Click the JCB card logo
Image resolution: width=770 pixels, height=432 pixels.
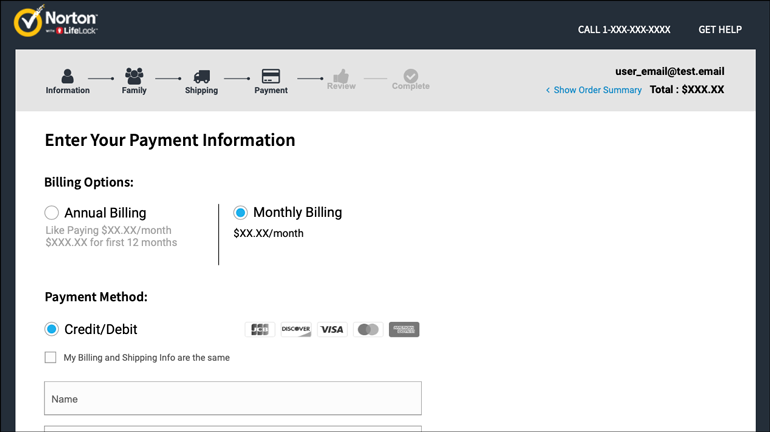[260, 329]
